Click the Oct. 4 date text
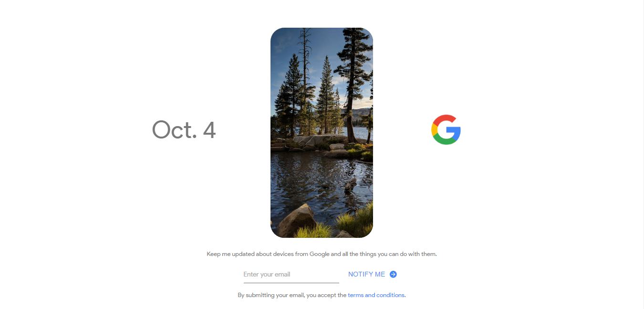Screen dimensions: 644x309 tap(184, 129)
